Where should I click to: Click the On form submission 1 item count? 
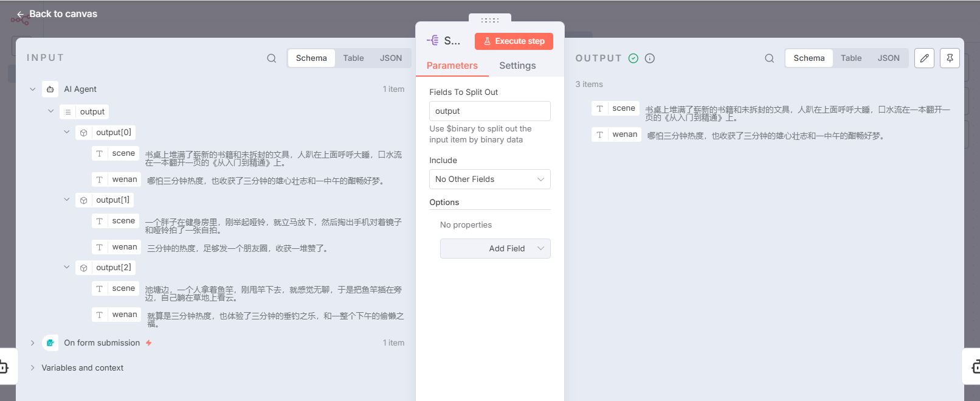pyautogui.click(x=393, y=343)
